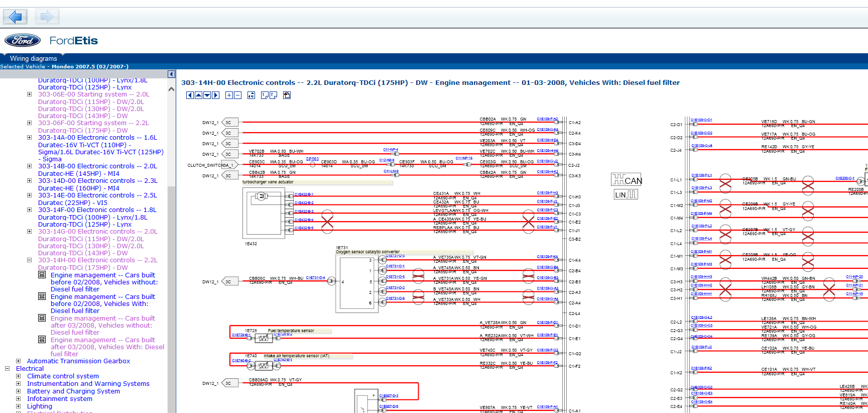Click the clipboard icon in diagram toolbar

point(287,95)
